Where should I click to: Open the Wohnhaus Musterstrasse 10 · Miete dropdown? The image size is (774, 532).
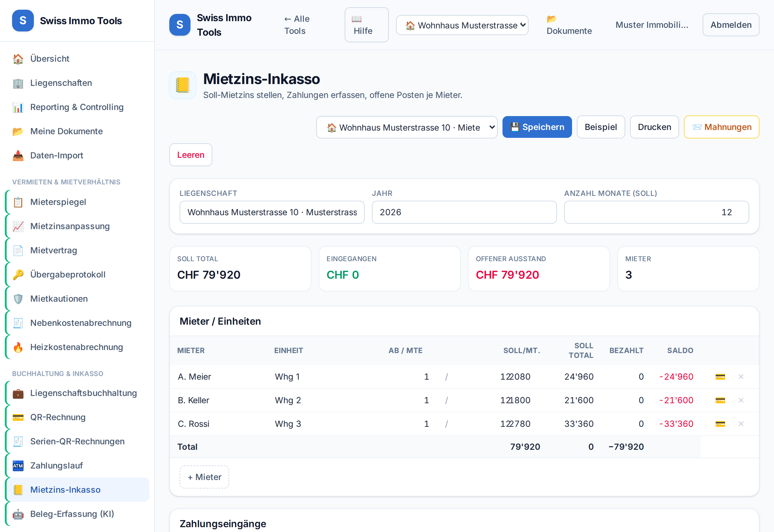[407, 127]
